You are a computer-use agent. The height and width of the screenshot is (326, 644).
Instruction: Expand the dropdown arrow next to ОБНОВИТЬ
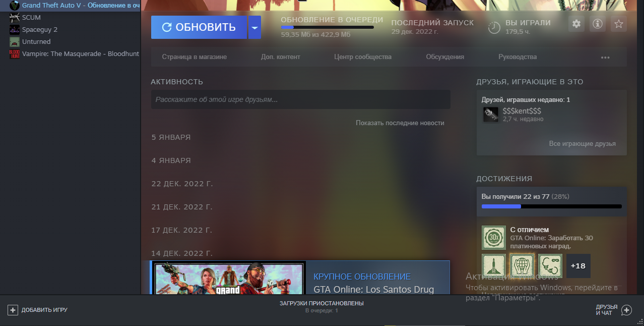click(x=254, y=27)
